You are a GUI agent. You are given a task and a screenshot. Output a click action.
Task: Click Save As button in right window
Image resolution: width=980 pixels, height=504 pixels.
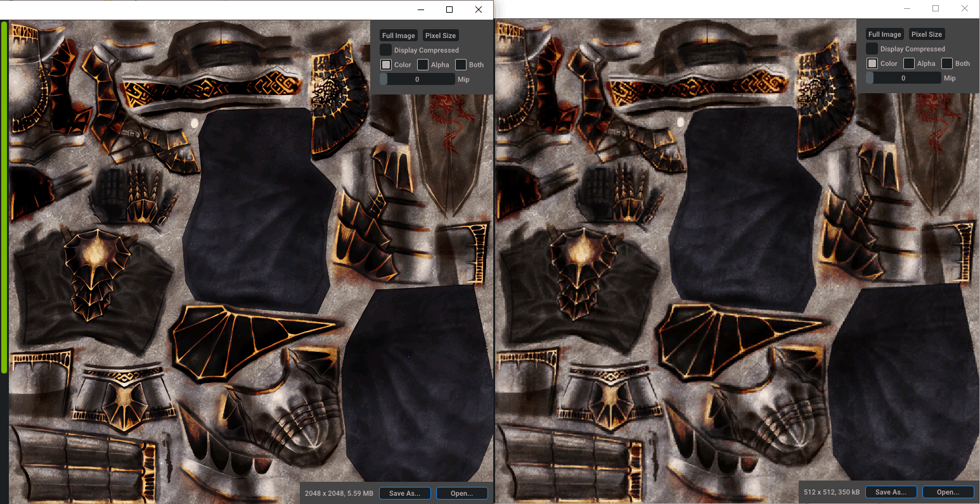point(891,492)
